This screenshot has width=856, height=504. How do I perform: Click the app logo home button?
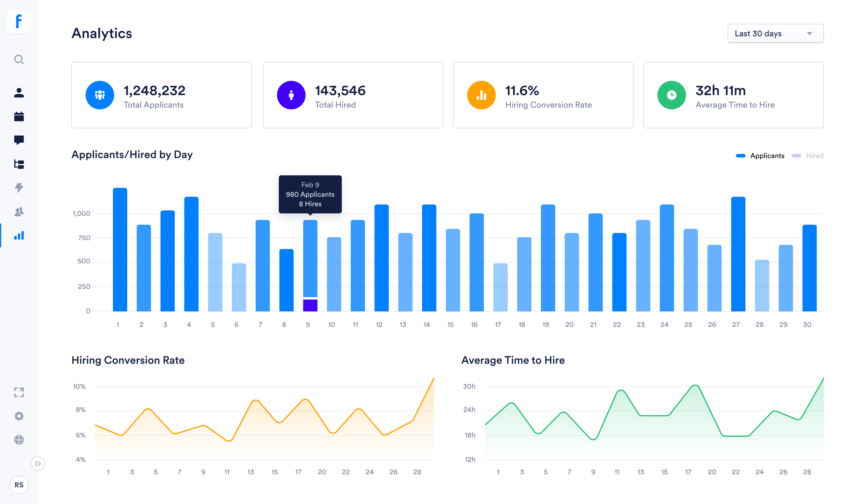tap(19, 21)
